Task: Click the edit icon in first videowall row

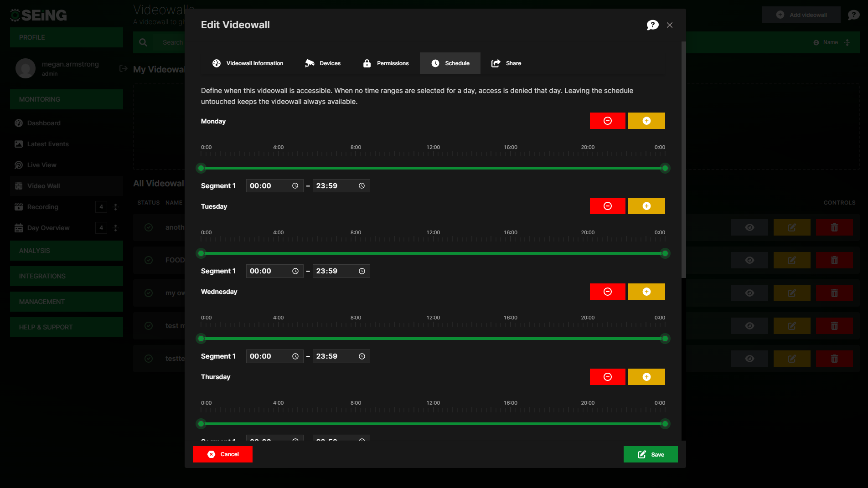Action: (x=792, y=227)
